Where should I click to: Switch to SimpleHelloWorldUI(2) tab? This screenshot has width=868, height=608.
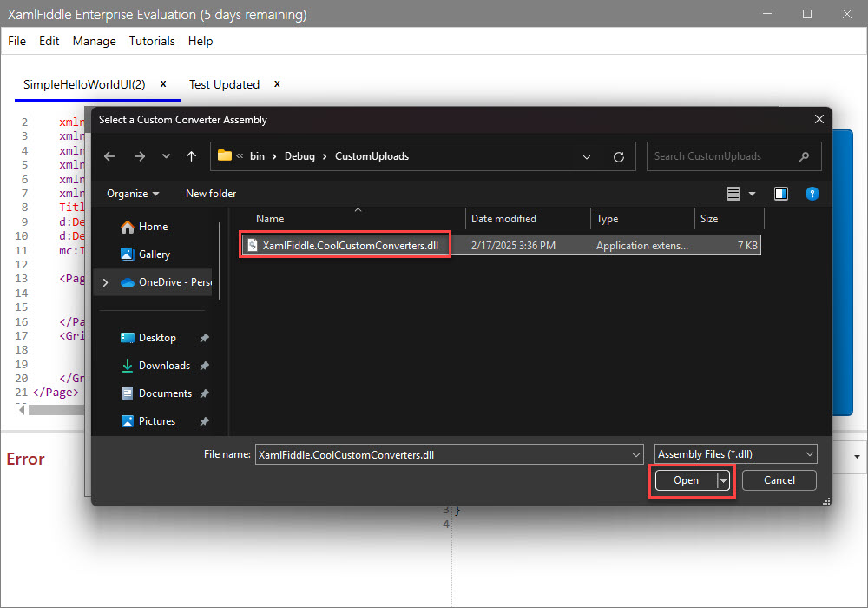pos(84,84)
